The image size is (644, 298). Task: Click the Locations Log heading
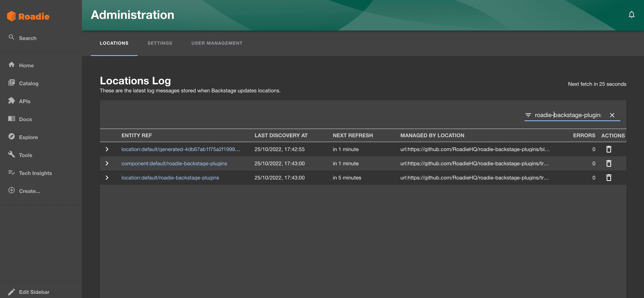[135, 81]
